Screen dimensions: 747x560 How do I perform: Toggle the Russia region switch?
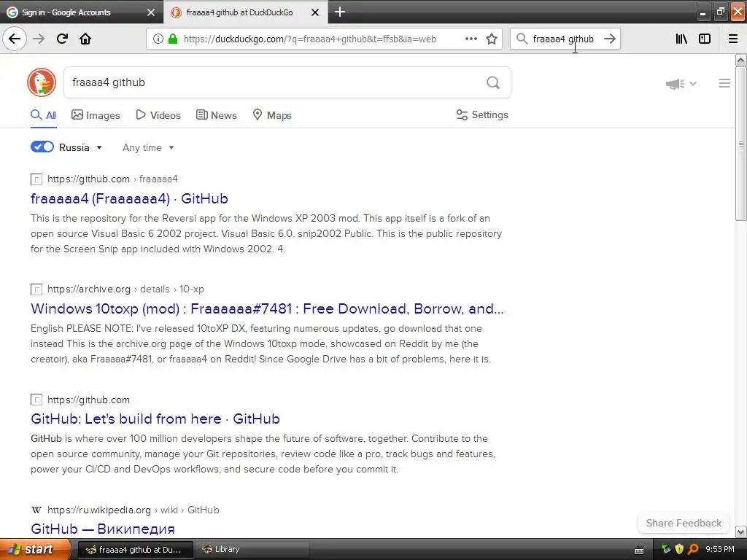point(42,147)
